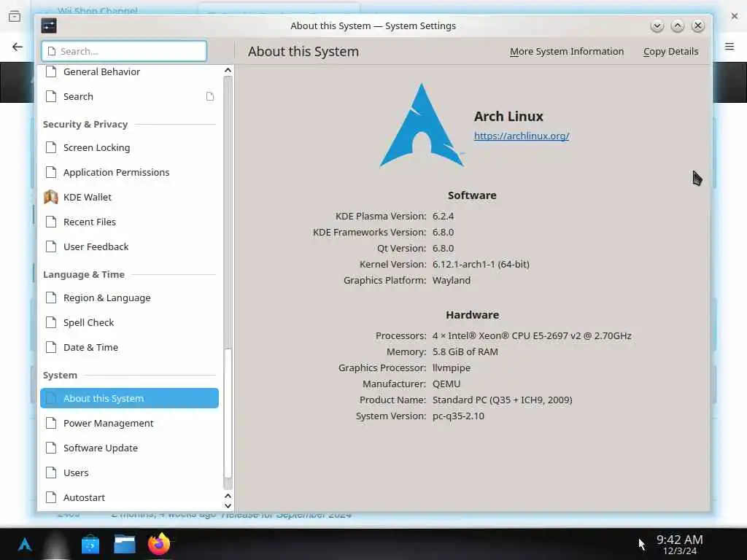747x560 pixels.
Task: Click the Wii Shop Channel browser tab
Action: pos(98,10)
